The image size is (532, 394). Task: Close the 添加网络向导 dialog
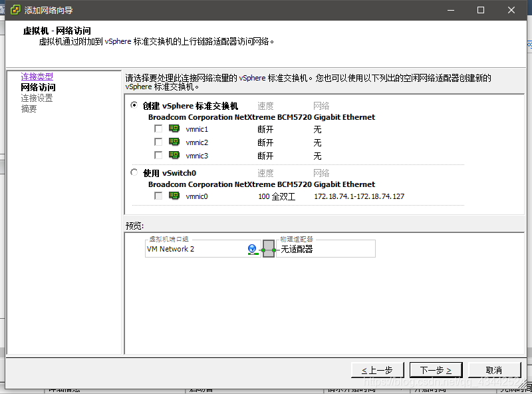511,10
